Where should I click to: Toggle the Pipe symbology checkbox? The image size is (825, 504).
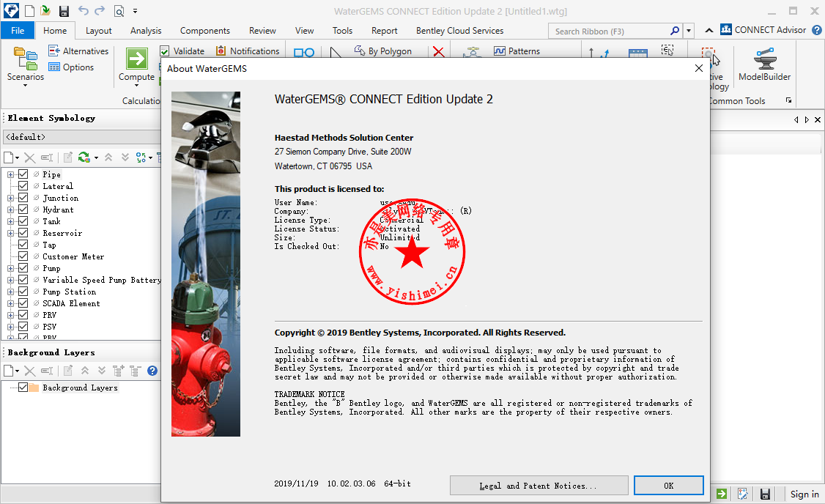pos(23,174)
